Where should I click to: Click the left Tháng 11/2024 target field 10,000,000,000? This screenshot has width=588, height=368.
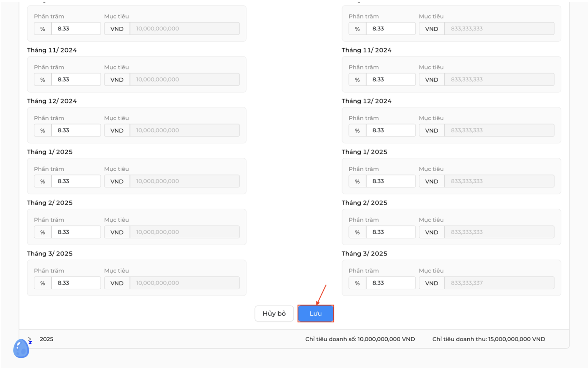click(x=185, y=79)
